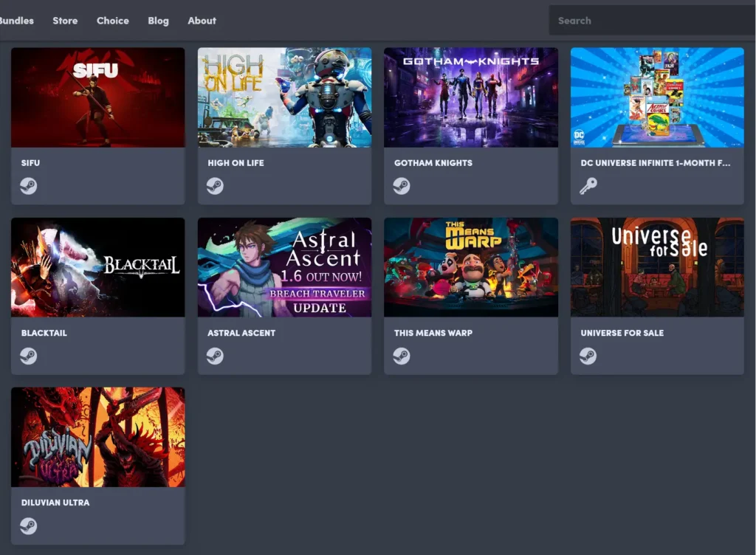756x555 pixels.
Task: Click the Steam icon under Diluvian Ultra
Action: click(x=29, y=526)
